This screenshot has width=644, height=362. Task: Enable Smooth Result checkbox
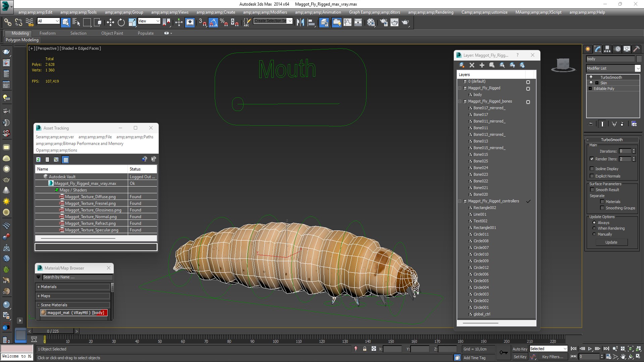point(592,190)
